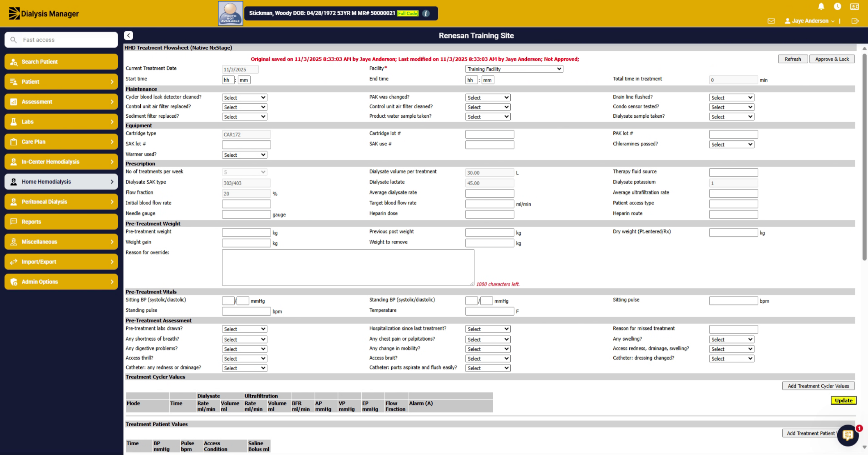
Task: Click the mail envelope icon
Action: click(x=771, y=21)
